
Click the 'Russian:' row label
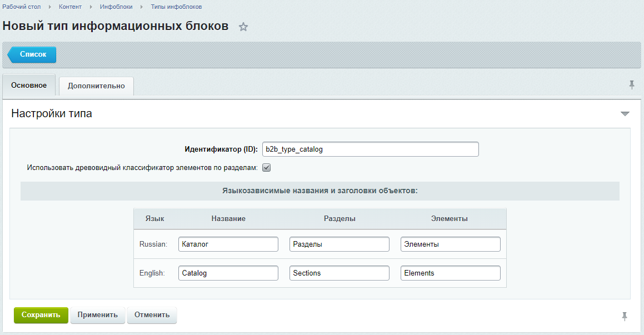click(153, 244)
